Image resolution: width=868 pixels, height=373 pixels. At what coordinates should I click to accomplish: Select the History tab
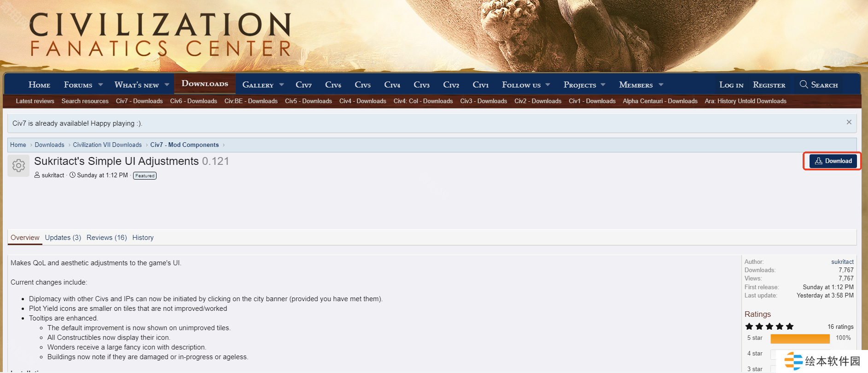pos(143,238)
